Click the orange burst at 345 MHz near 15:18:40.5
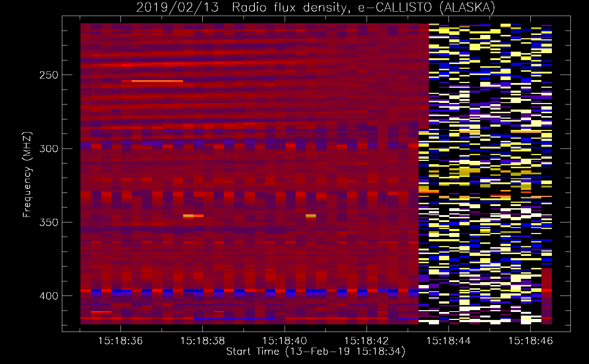The height and width of the screenshot is (364, 589). [311, 216]
